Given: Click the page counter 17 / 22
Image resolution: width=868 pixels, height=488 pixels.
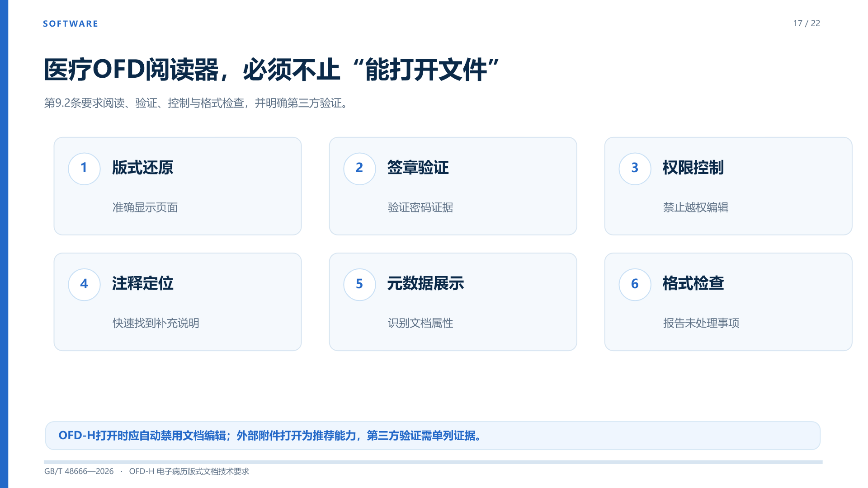Looking at the screenshot, I should click(807, 23).
